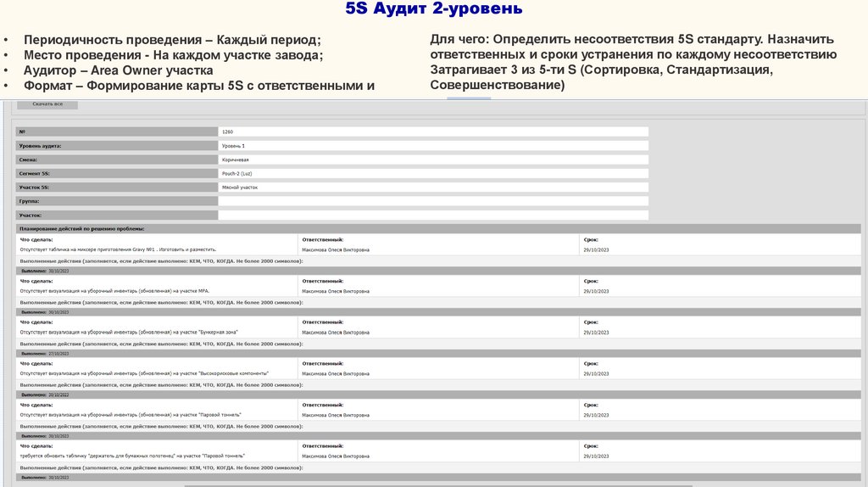Select the task text mentioning "Высокорисковые компоненты"

(144, 373)
